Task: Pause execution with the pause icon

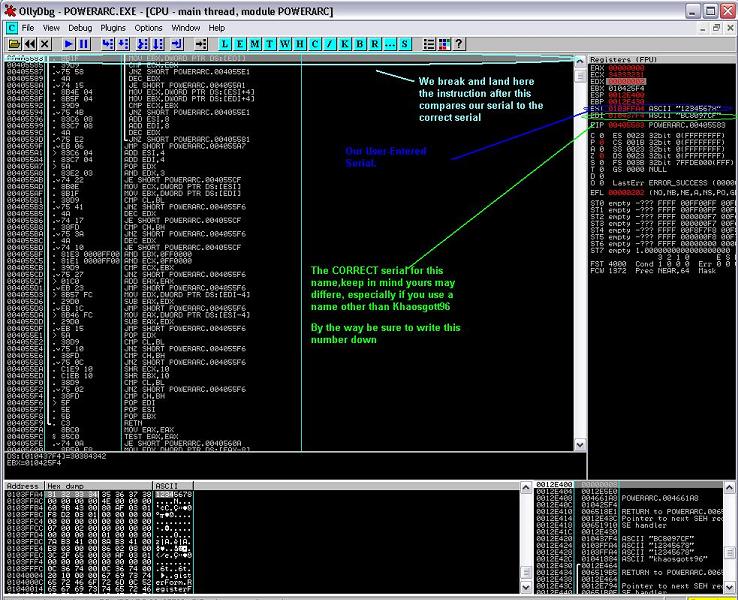Action: [84, 44]
